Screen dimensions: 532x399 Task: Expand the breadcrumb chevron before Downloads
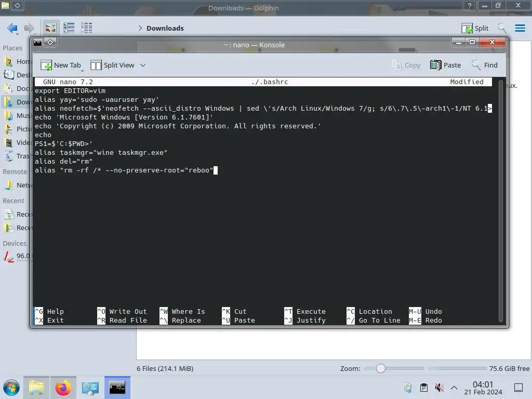[x=140, y=28]
